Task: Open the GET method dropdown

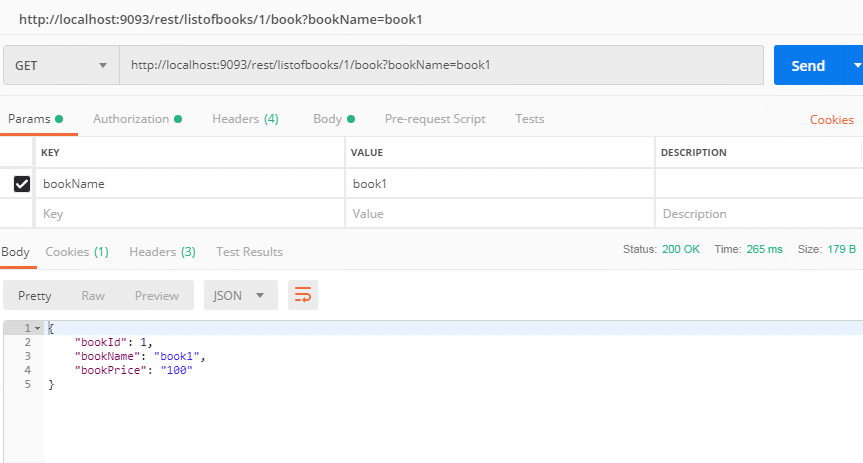Action: tap(61, 66)
